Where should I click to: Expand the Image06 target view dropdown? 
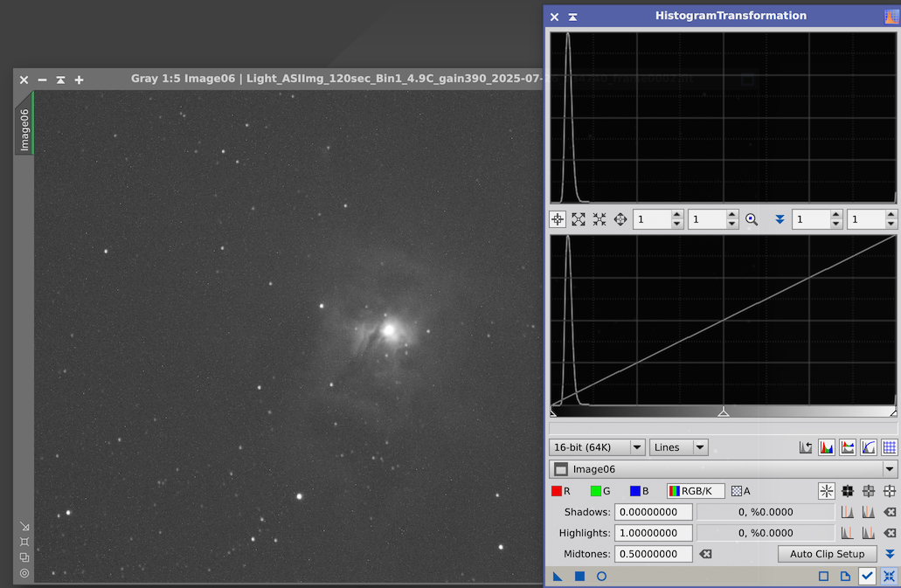[x=890, y=469]
